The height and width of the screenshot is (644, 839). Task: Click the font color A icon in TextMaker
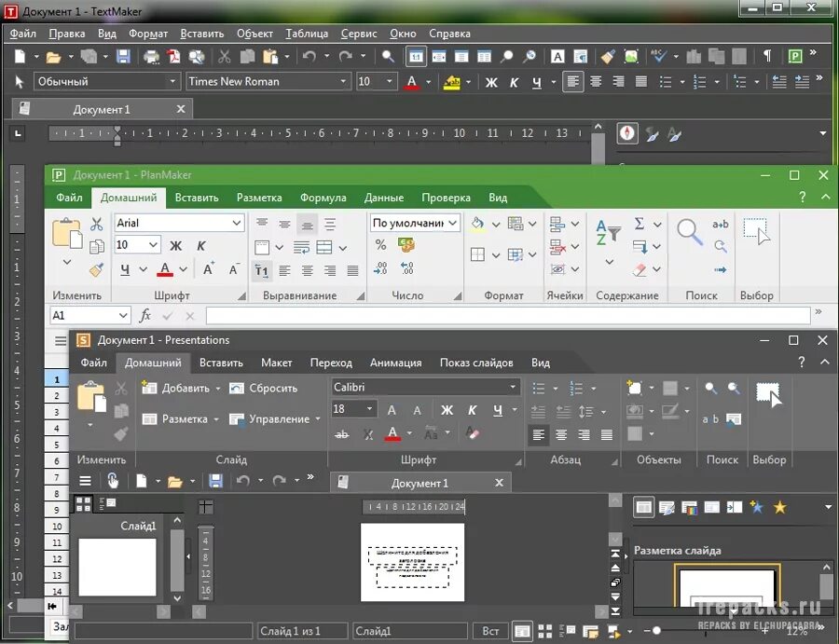tap(411, 82)
